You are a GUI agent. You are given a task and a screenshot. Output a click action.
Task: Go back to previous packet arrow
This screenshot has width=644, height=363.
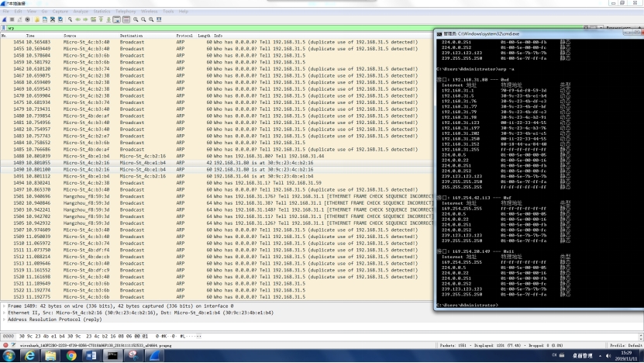coord(77,19)
